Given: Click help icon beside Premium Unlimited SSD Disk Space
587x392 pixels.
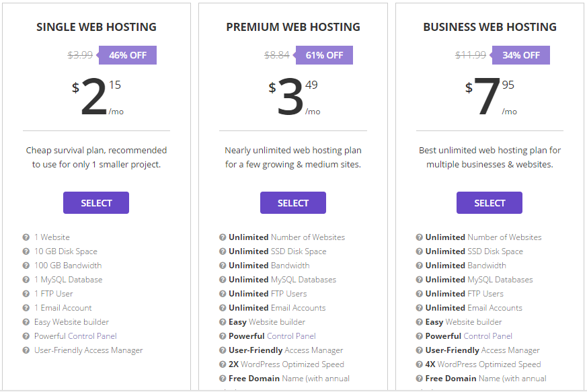Looking at the screenshot, I should (223, 251).
